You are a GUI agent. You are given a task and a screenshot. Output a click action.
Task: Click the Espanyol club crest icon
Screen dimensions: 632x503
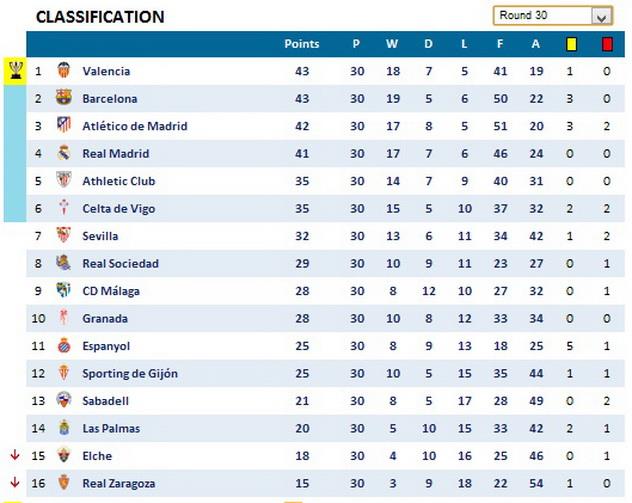coord(64,346)
